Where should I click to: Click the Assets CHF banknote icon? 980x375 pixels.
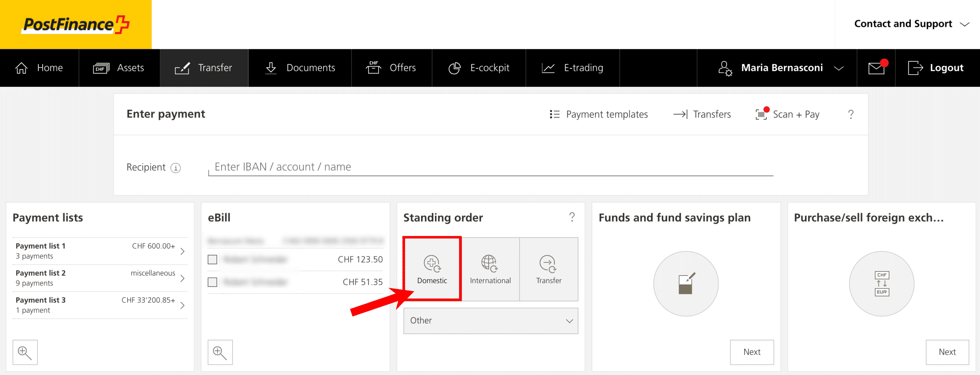pyautogui.click(x=101, y=68)
